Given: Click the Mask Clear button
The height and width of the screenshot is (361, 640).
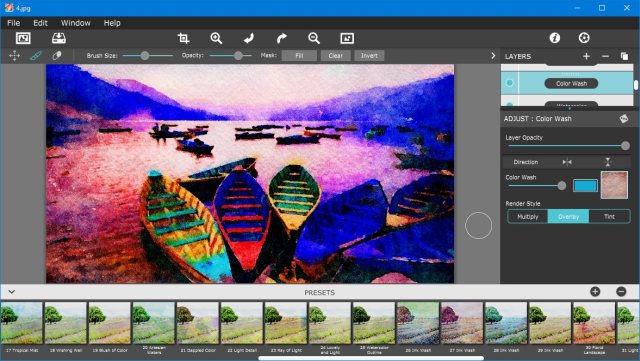Looking at the screenshot, I should click(336, 56).
